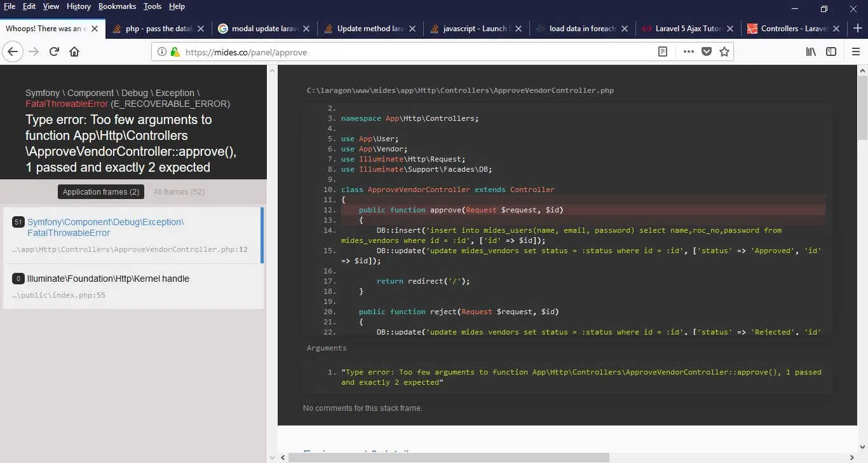Reload the page with the refresh icon
Screen dimensions: 868x463
click(x=54, y=52)
